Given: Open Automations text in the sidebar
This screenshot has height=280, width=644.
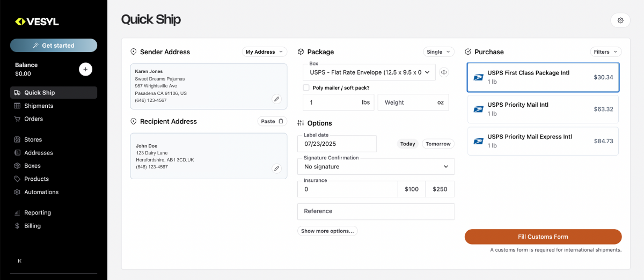Looking at the screenshot, I should point(41,192).
